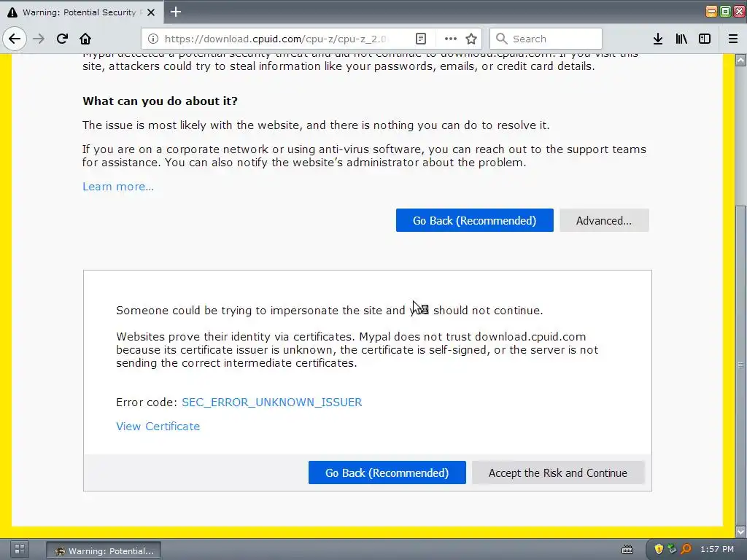747x560 pixels.
Task: Collapse the Advanced... section button
Action: pos(604,220)
